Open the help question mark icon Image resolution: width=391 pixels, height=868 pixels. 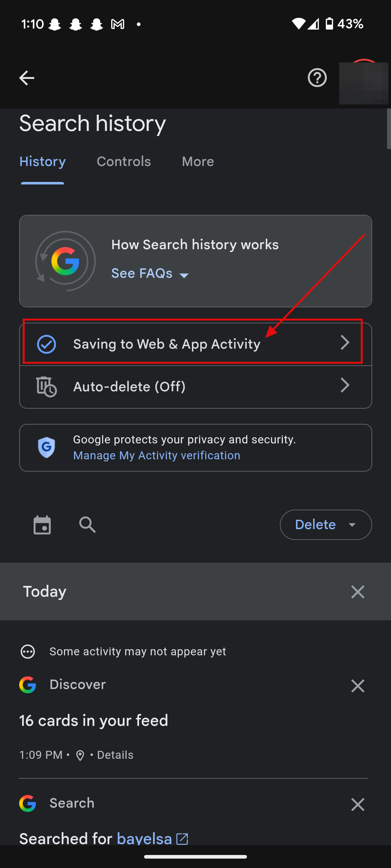point(317,78)
